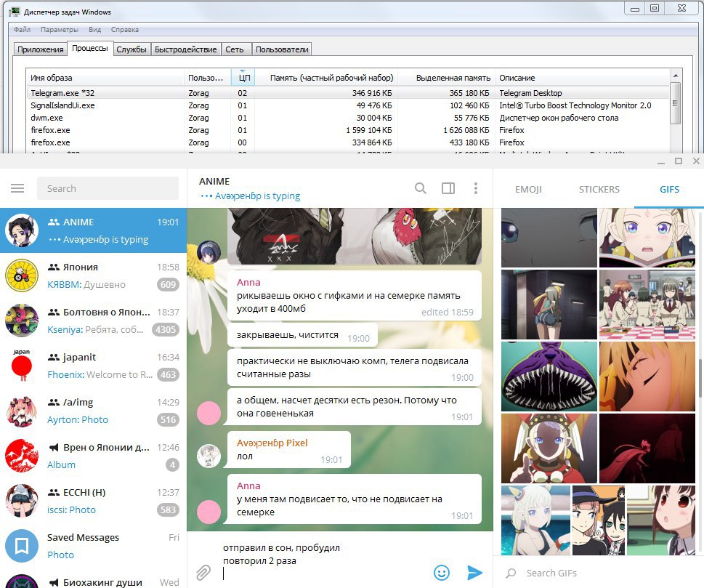Send the message with the arrow icon

point(474,572)
